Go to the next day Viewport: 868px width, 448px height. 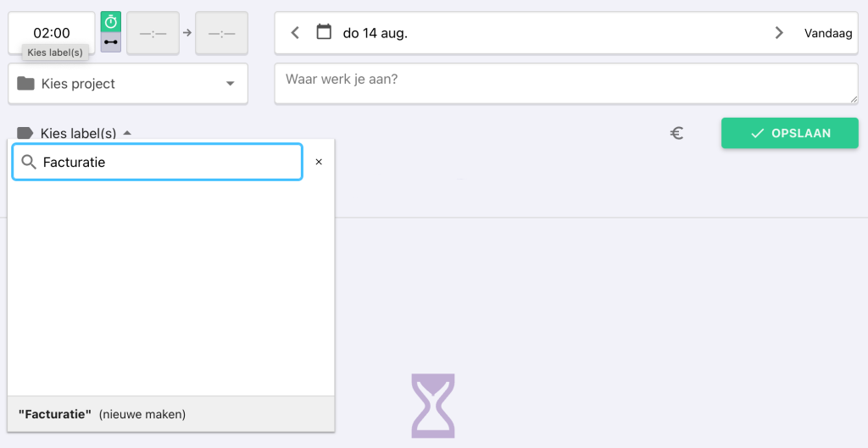pos(779,33)
